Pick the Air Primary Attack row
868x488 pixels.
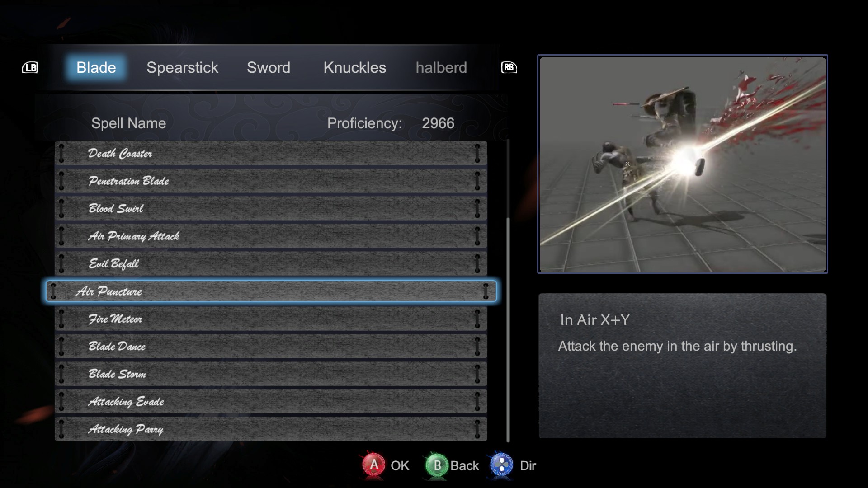tap(270, 236)
